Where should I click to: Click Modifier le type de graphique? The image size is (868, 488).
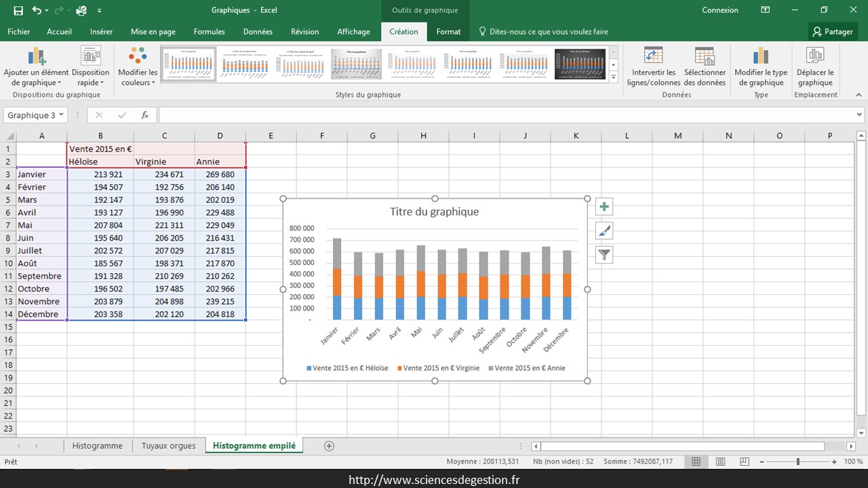click(x=761, y=67)
